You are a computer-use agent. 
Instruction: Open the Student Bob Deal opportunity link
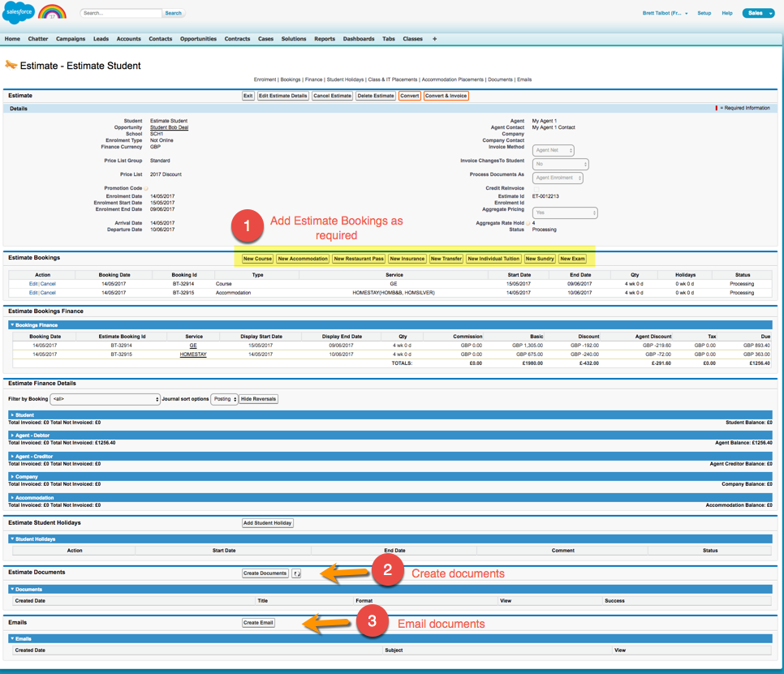[169, 127]
